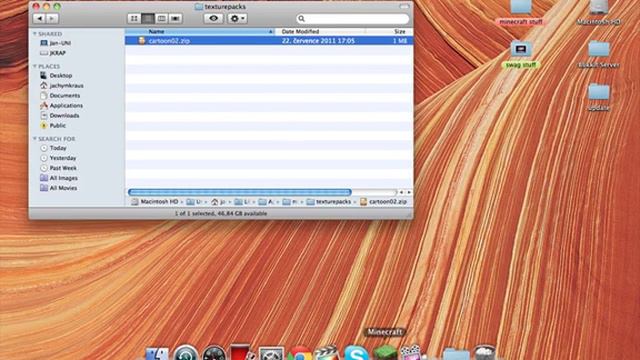This screenshot has height=360, width=640.
Task: Show files from Yesterday
Action: [x=58, y=158]
